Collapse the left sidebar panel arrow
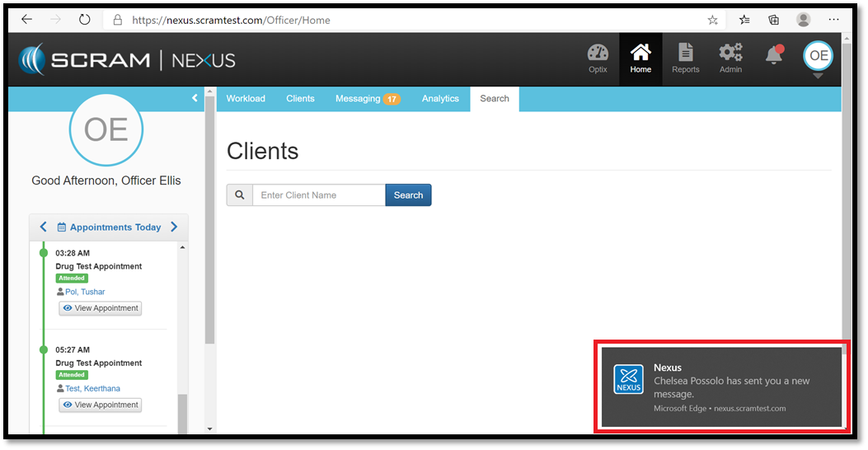 pyautogui.click(x=195, y=98)
